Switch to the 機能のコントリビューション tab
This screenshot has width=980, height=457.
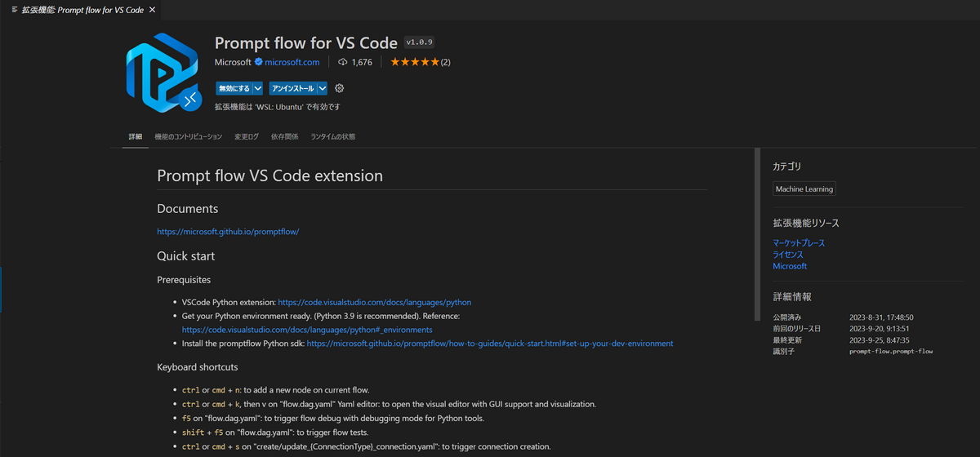189,136
